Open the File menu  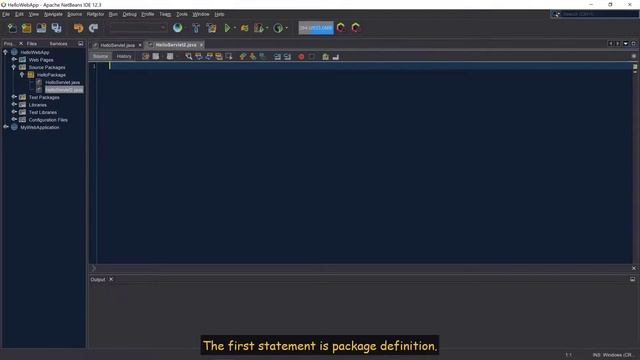click(x=6, y=14)
